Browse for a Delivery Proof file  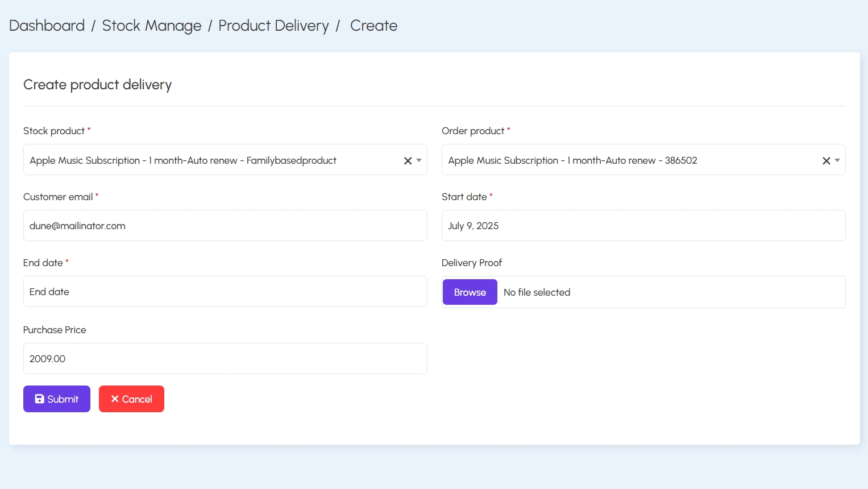[470, 292]
